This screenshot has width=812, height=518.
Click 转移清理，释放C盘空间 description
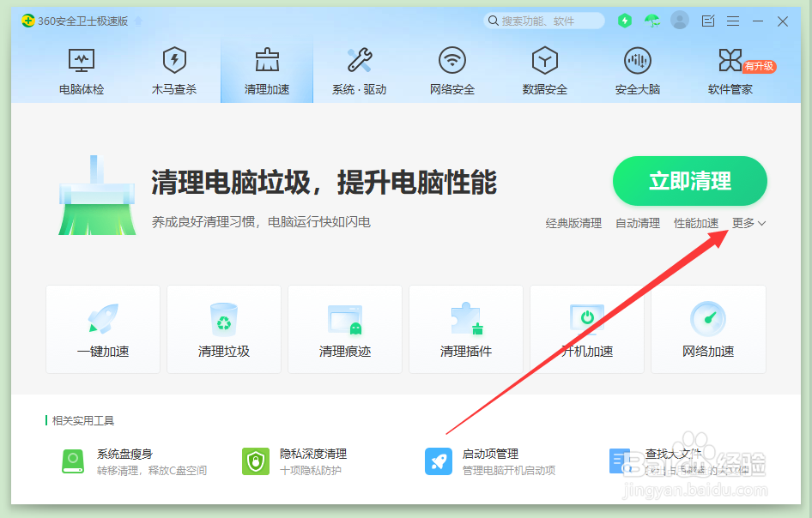152,470
